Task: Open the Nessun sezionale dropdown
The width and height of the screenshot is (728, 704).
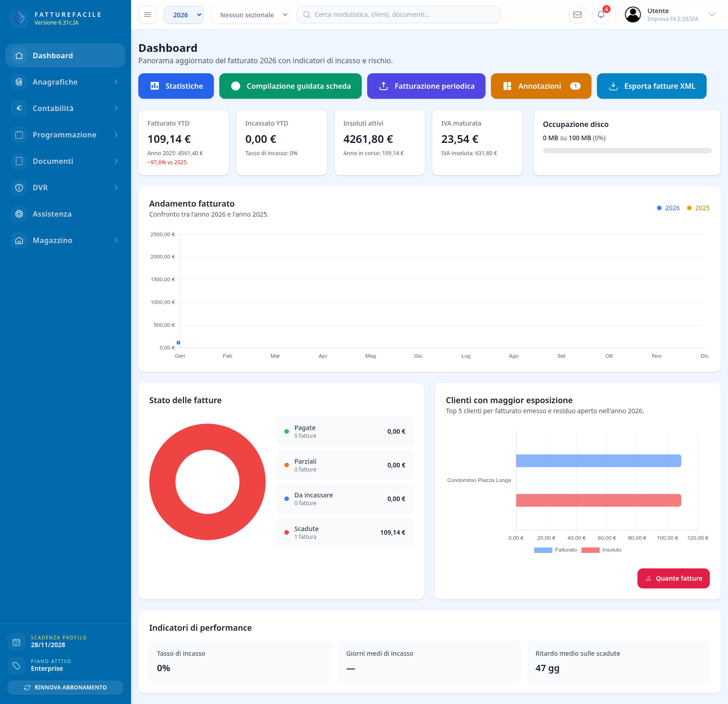Action: (250, 15)
